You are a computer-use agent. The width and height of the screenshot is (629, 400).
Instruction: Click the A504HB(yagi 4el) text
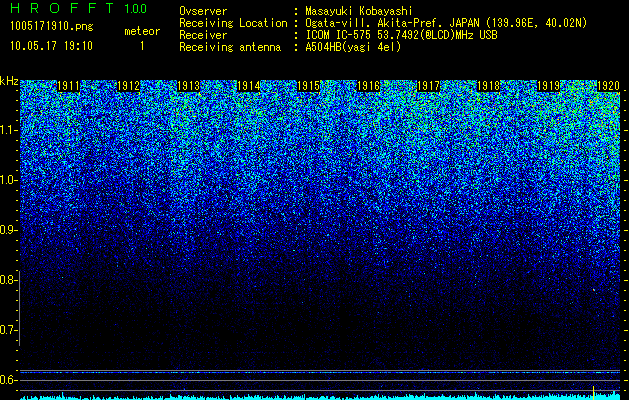[353, 47]
